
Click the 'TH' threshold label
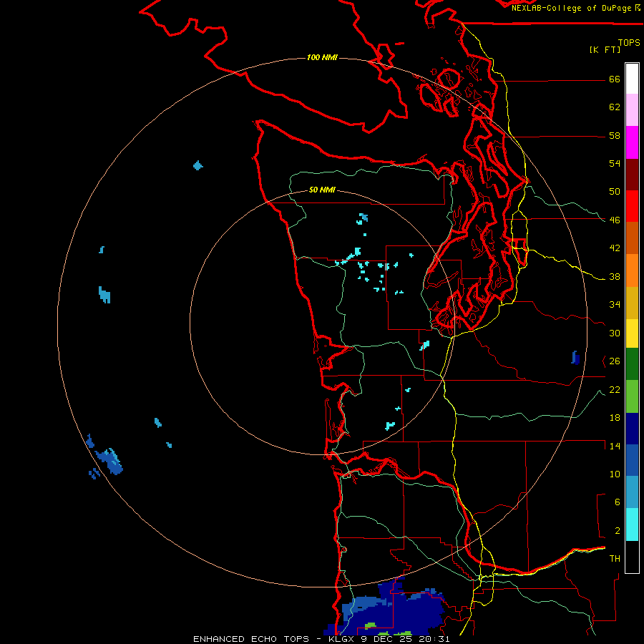point(615,559)
